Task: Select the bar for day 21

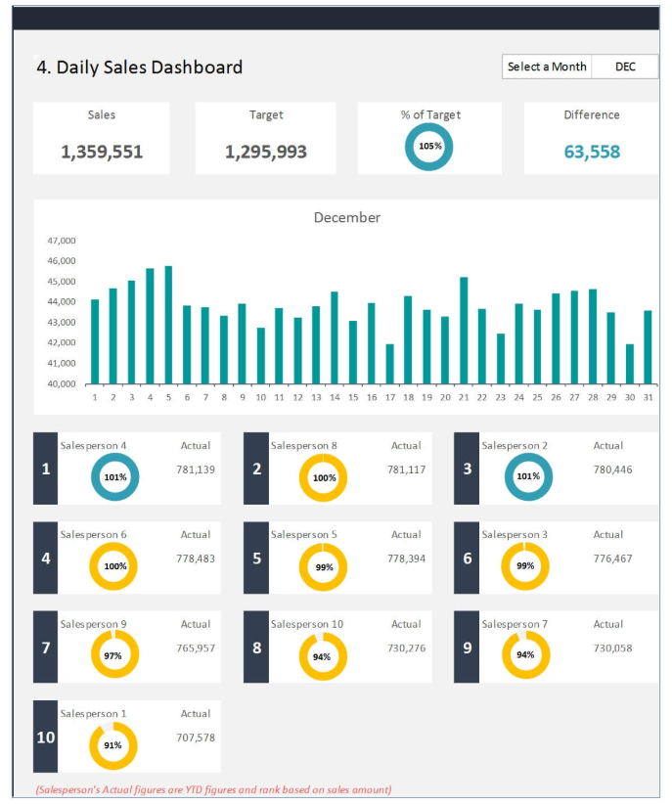Action: pos(464,331)
